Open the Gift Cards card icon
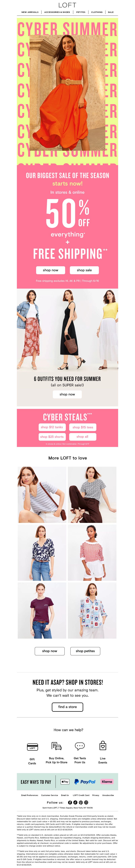 click(32, 747)
